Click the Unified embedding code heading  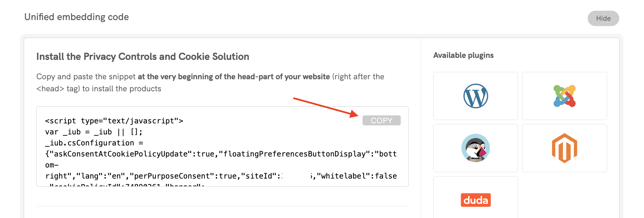tap(76, 16)
